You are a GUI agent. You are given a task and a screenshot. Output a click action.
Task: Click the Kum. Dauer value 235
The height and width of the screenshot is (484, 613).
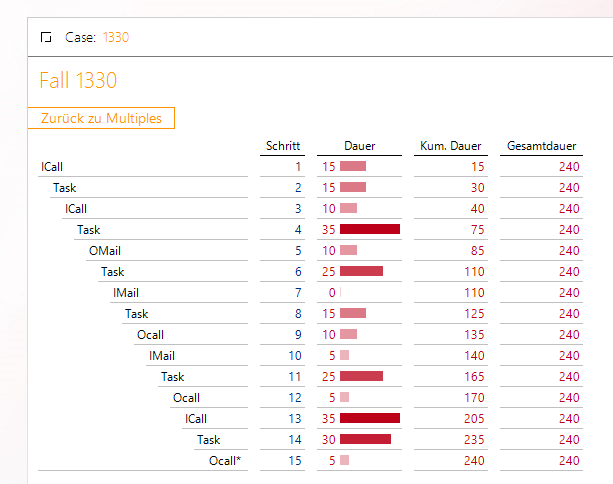[x=474, y=440]
